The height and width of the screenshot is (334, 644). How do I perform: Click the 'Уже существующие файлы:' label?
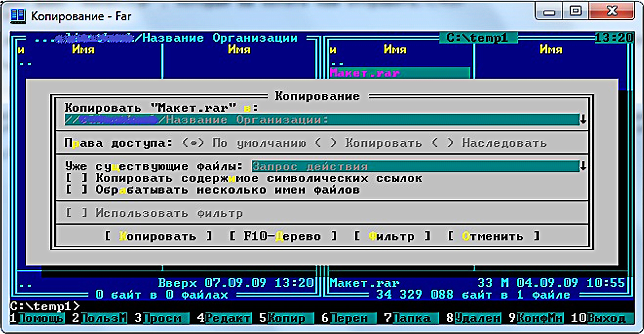tap(154, 167)
